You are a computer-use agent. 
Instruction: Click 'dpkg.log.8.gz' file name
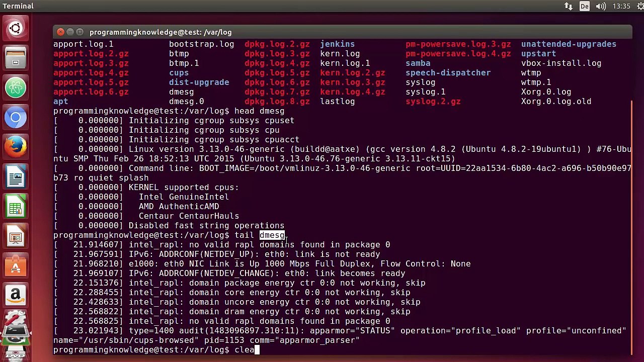pyautogui.click(x=277, y=102)
